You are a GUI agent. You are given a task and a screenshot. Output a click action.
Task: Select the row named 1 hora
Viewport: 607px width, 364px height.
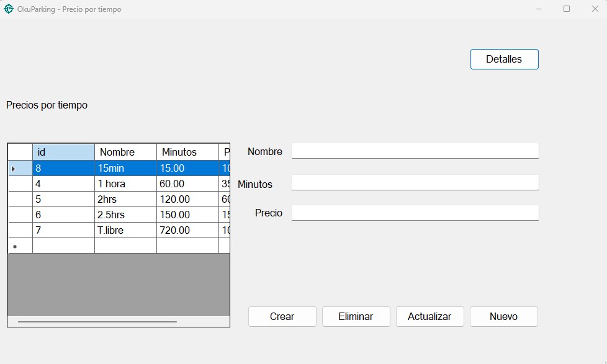click(125, 184)
